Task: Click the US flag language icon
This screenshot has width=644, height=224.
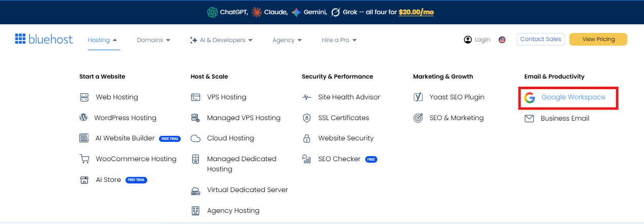Action: click(x=502, y=40)
